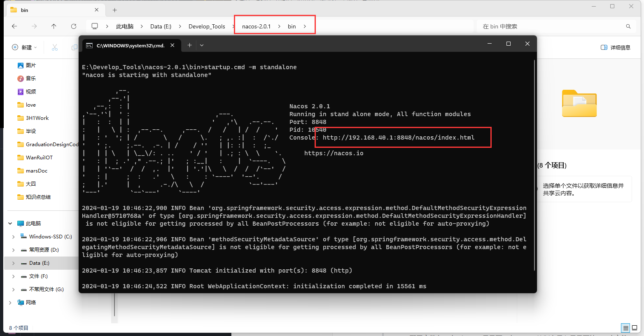Screen dimensions: 644x336
Task: Click the https://nacos.io text in terminal
Action: click(334, 153)
